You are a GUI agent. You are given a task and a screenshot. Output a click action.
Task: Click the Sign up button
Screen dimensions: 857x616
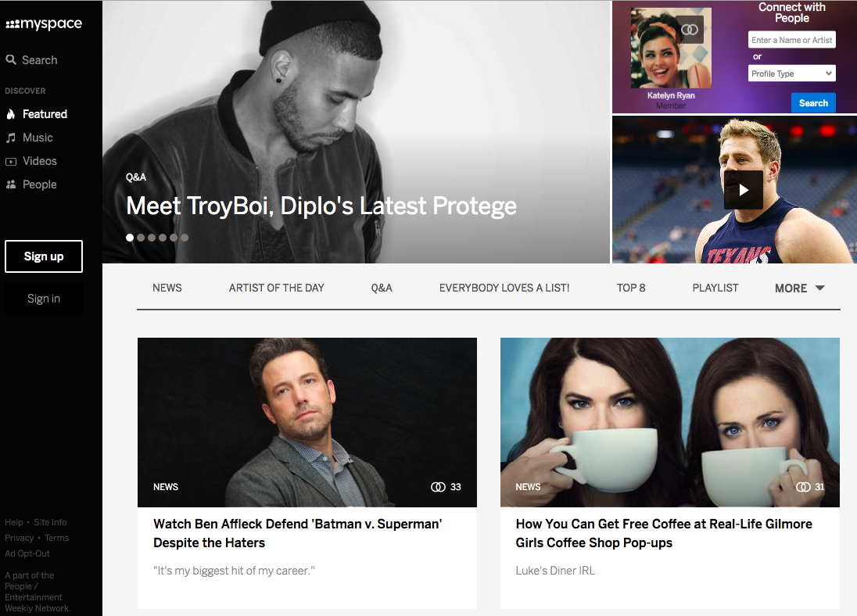point(44,256)
